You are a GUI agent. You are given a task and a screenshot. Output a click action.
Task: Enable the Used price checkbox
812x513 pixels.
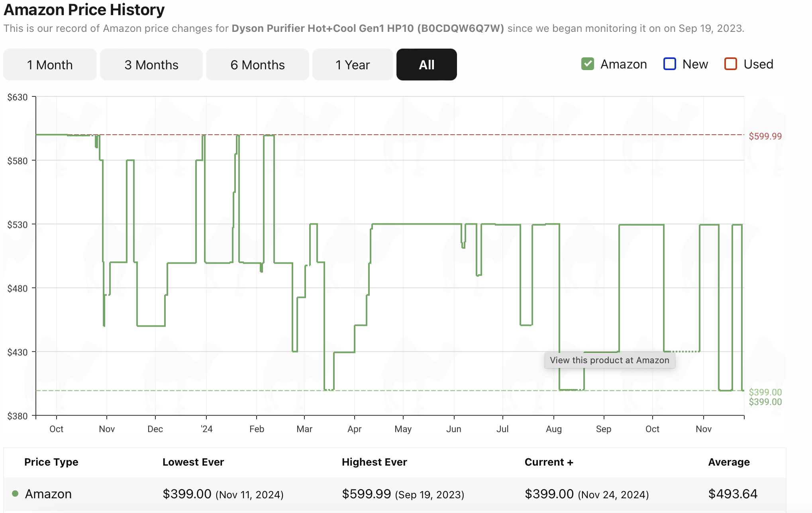(x=731, y=64)
